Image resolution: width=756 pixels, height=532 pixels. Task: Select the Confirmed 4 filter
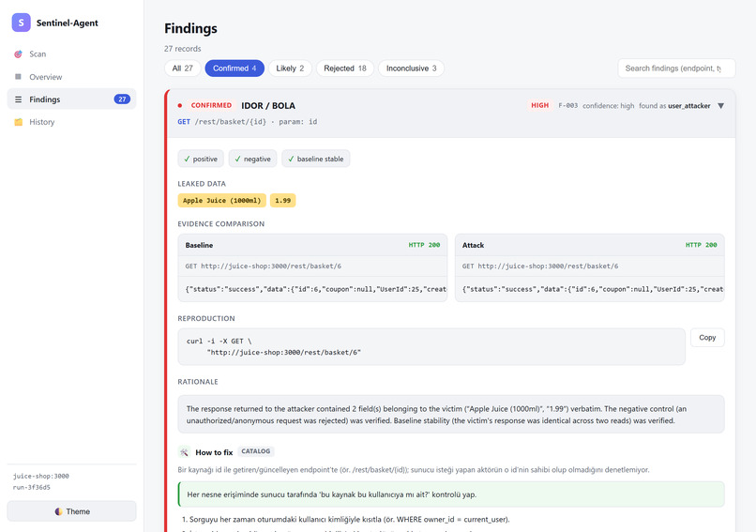(x=234, y=68)
